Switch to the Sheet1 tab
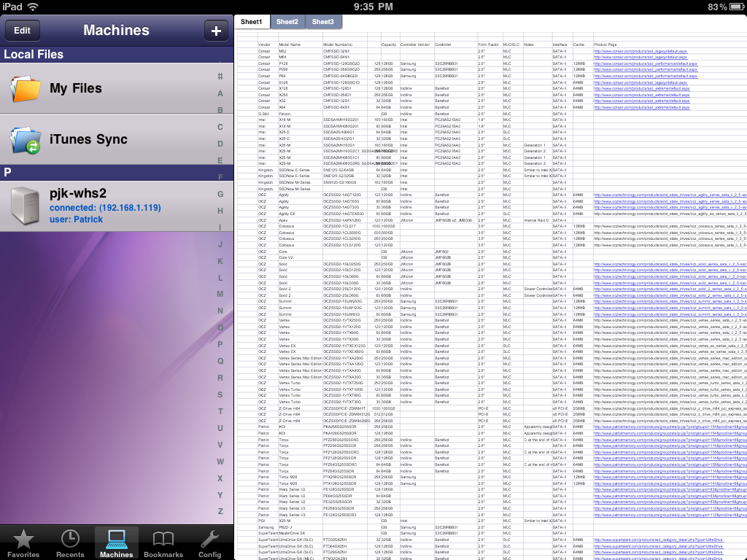This screenshot has width=747, height=560. pyautogui.click(x=251, y=22)
